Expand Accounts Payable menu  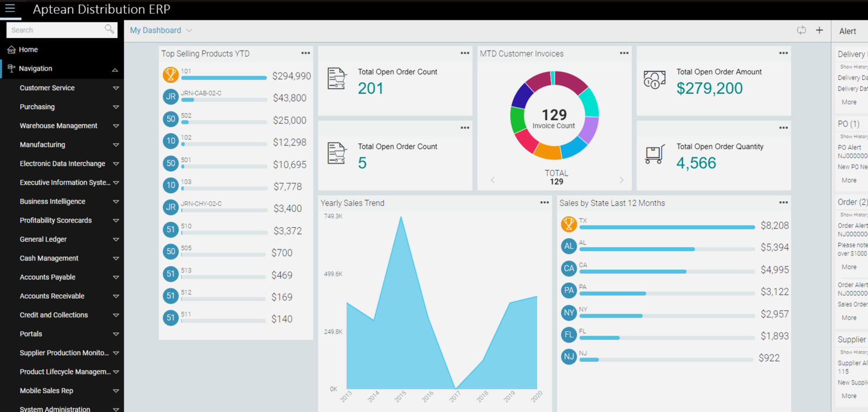tap(116, 278)
